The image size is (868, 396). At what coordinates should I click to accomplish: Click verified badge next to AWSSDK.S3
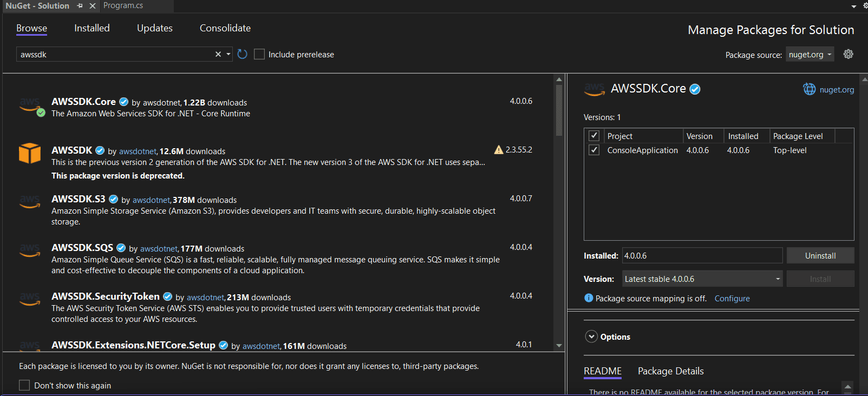(x=113, y=199)
